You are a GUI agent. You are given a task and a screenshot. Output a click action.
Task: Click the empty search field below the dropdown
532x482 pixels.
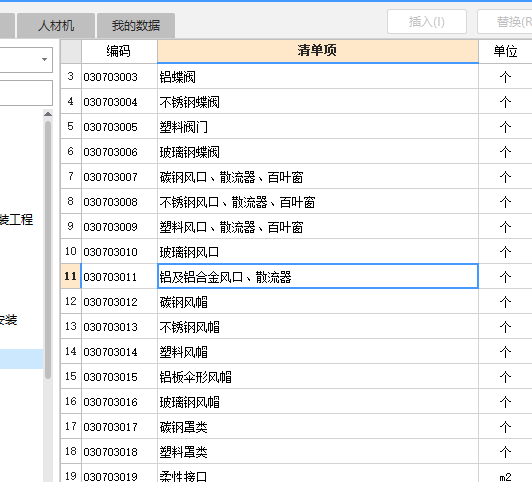click(26, 93)
